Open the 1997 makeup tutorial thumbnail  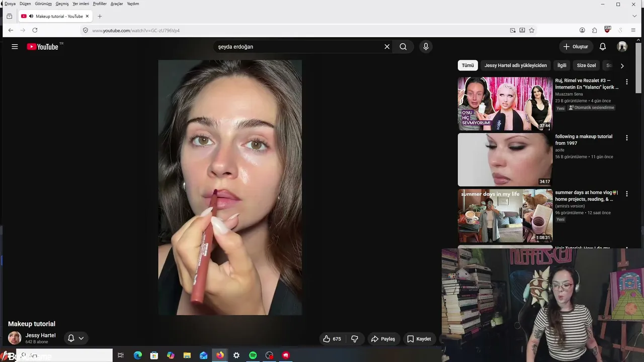pos(505,159)
